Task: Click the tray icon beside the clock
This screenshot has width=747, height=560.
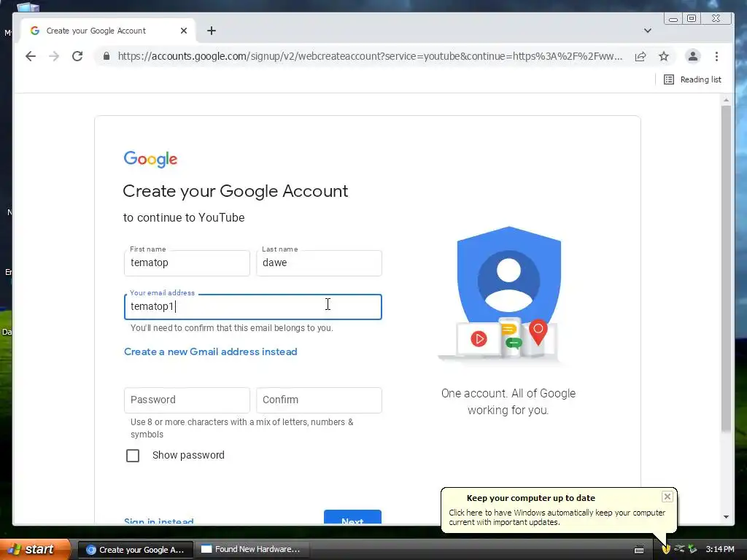Action: (692, 549)
